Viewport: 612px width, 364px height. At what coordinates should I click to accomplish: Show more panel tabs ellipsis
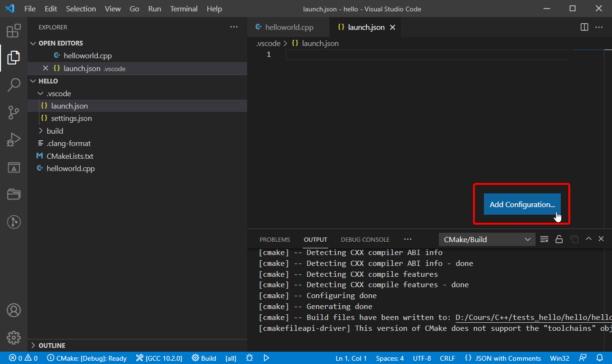pos(408,239)
